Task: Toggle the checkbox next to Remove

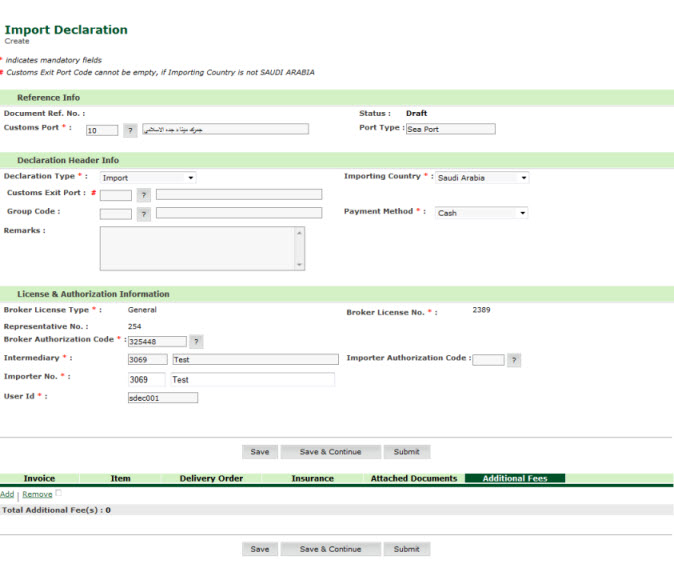Action: tap(59, 494)
